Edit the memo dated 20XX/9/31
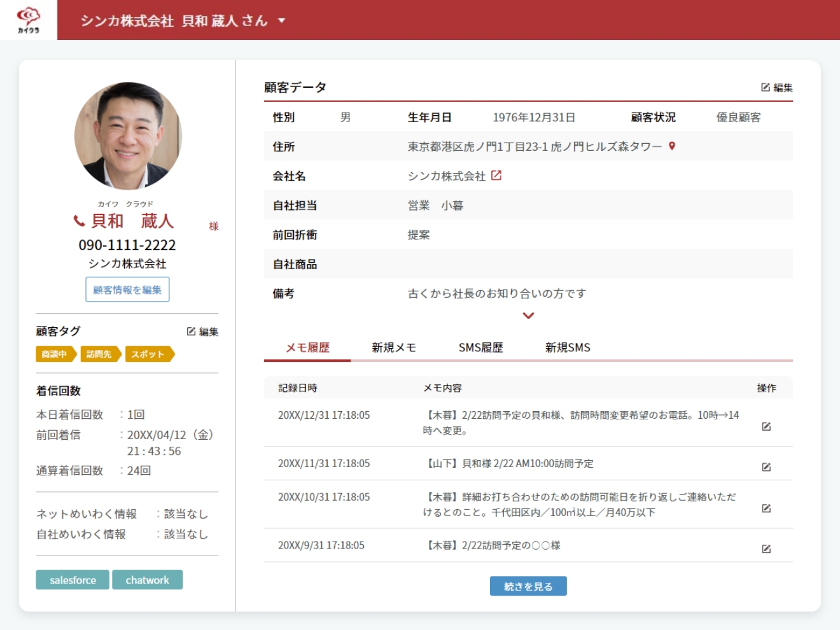Screen dimensions: 840x630 pyautogui.click(x=766, y=549)
